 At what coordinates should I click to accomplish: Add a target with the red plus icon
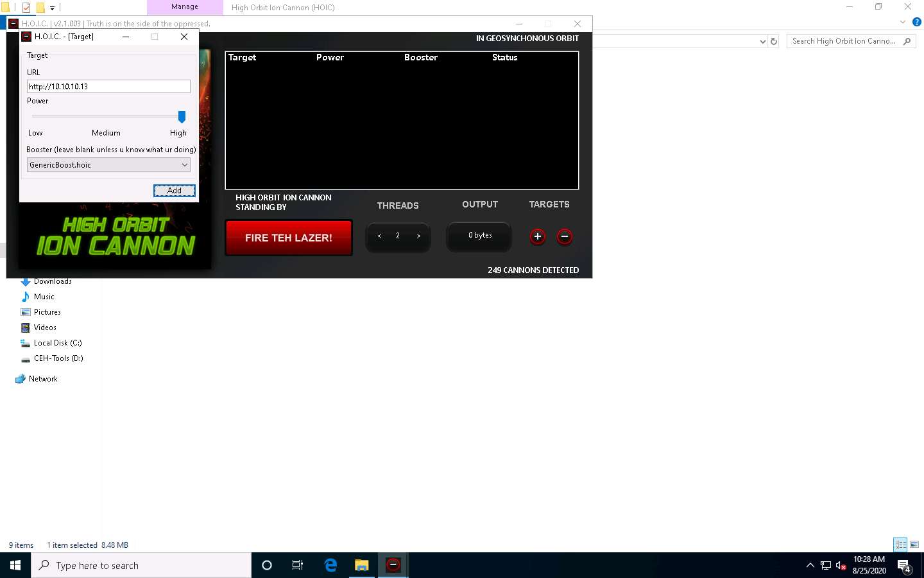[538, 236]
